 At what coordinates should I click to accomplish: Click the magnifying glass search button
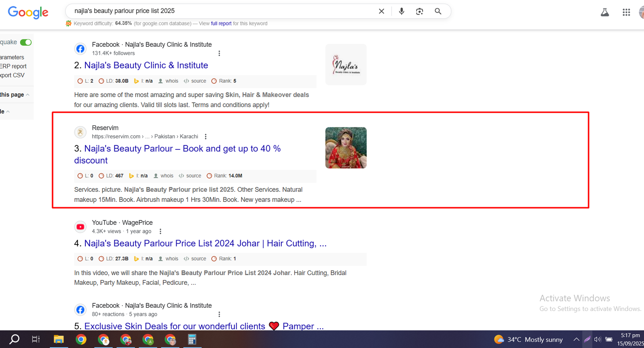point(438,11)
